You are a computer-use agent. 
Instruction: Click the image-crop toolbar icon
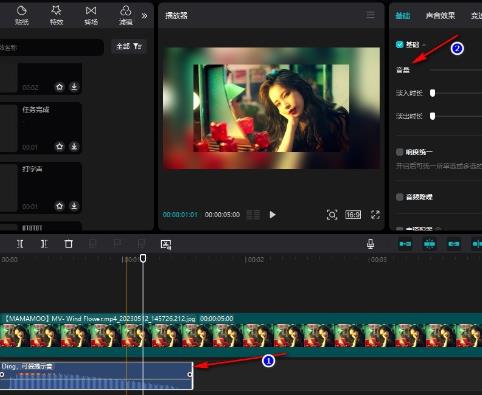pos(166,244)
